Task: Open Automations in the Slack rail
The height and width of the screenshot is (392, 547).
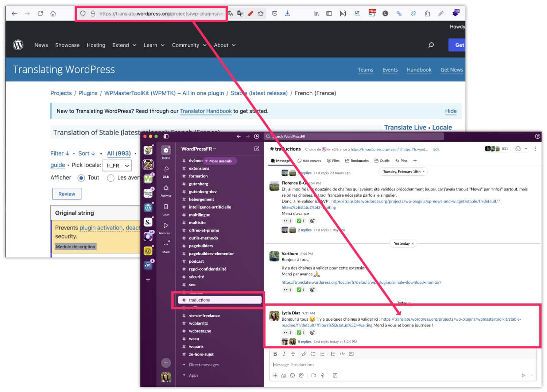Action: pos(166,228)
